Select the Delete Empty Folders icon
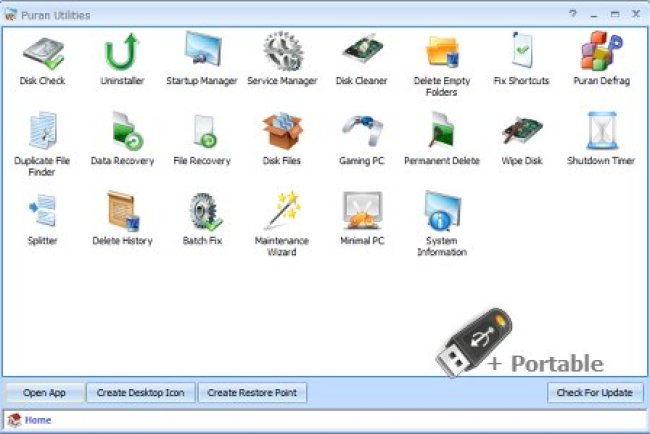 coord(442,51)
